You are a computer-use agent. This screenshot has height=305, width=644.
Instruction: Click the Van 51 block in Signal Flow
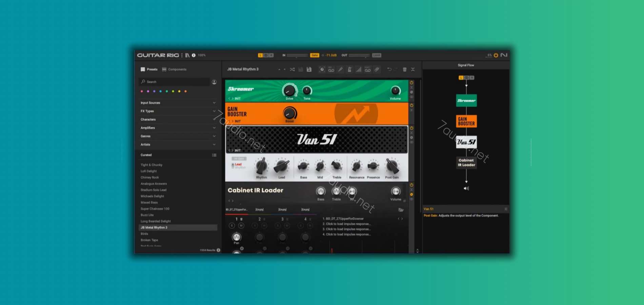pos(466,142)
